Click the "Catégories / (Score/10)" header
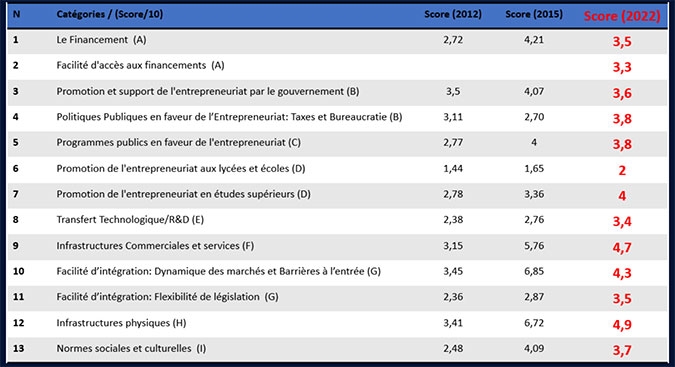675x367 pixels. [110, 14]
